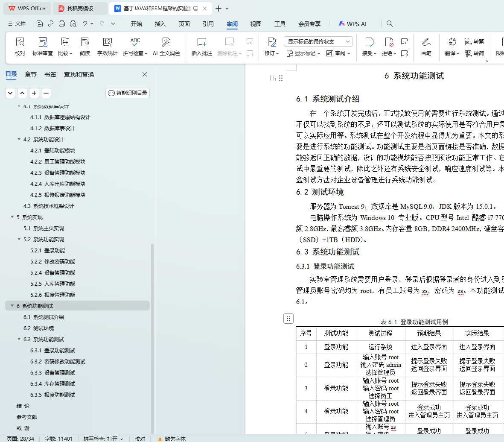Click outline expand-level down arrow button
The height and width of the screenshot is (442, 504).
[10, 93]
